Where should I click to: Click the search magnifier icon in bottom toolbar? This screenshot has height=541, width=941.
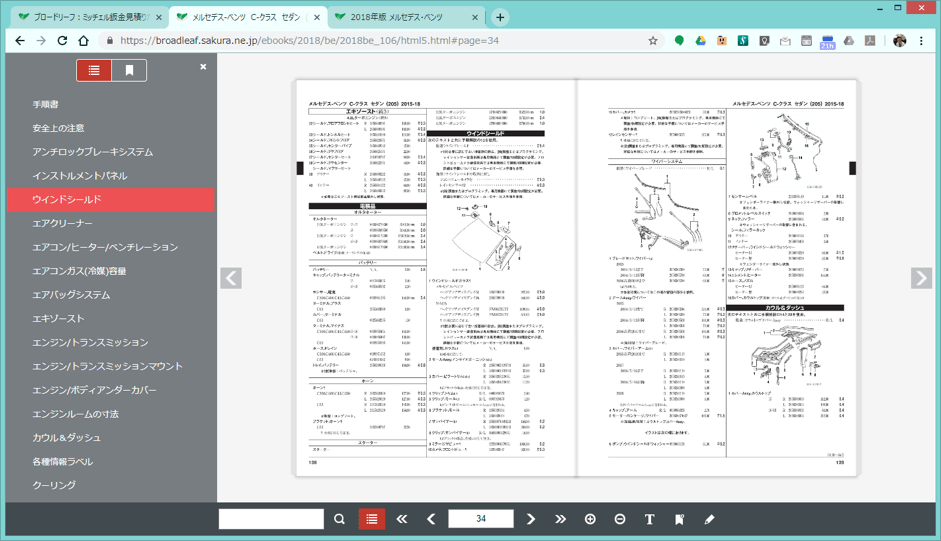click(x=340, y=519)
